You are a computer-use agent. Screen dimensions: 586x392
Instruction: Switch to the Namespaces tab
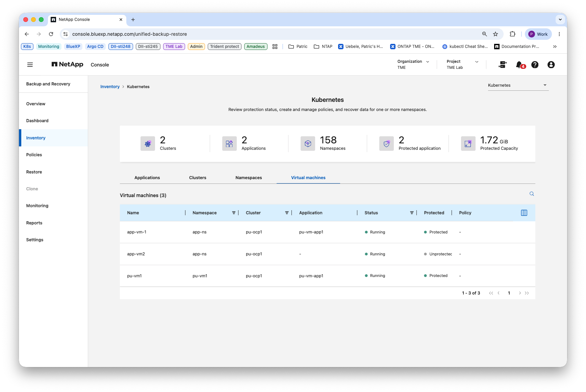[x=249, y=178]
